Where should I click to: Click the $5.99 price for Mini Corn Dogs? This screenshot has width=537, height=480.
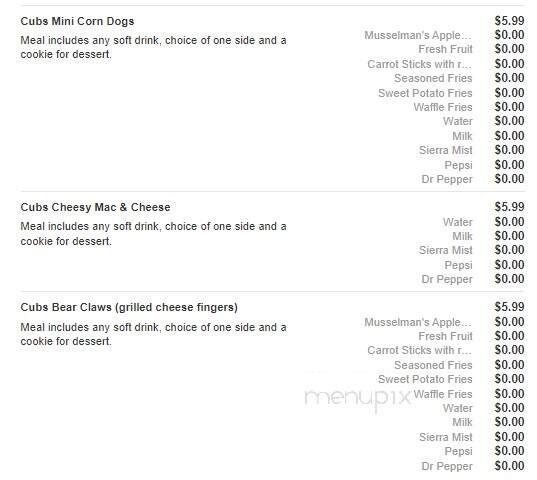(x=509, y=21)
